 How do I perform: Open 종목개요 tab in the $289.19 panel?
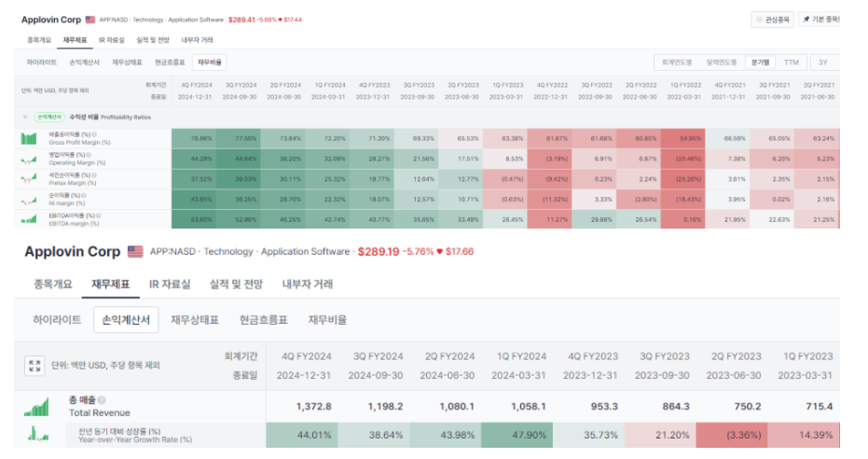click(x=52, y=285)
